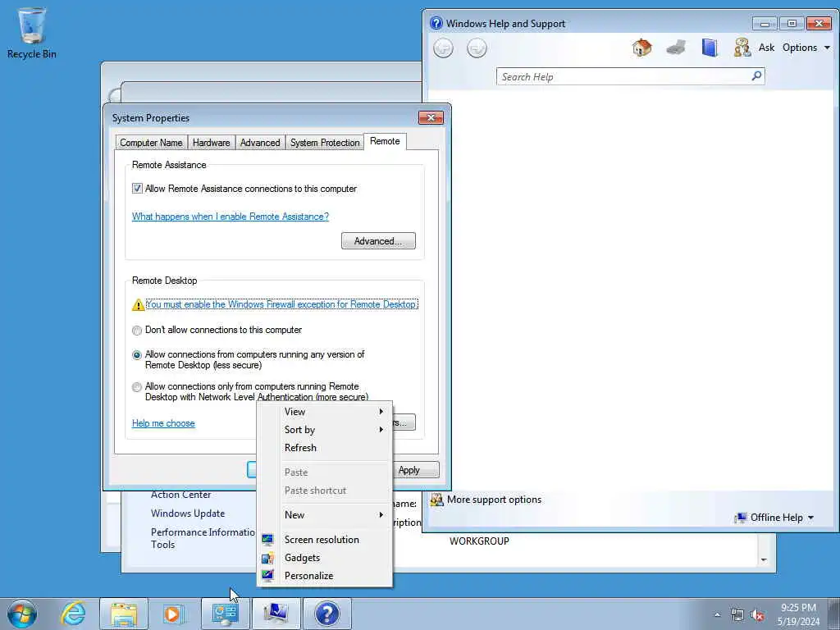Click the network icon in system tray
The width and height of the screenshot is (840, 630).
[x=737, y=615]
